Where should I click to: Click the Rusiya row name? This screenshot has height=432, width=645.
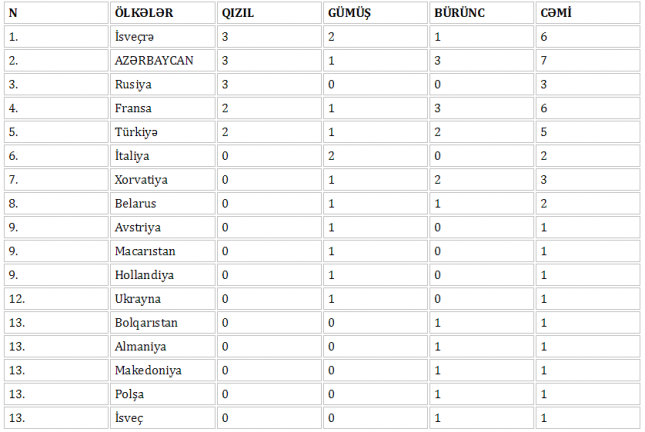click(x=132, y=85)
